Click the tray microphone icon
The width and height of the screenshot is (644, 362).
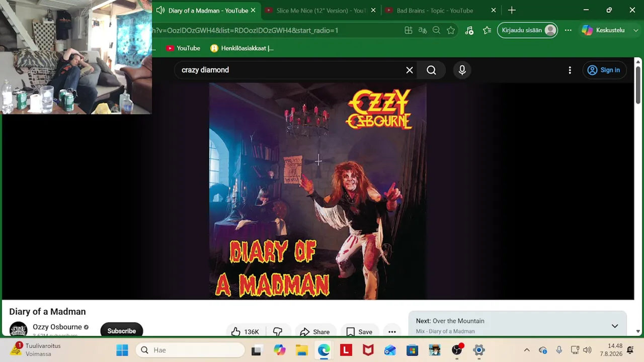(x=559, y=350)
